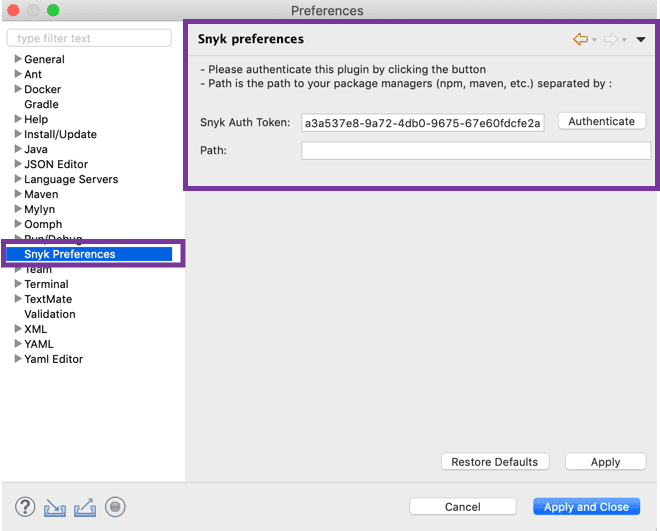Go back using the orange arrow

pos(580,39)
